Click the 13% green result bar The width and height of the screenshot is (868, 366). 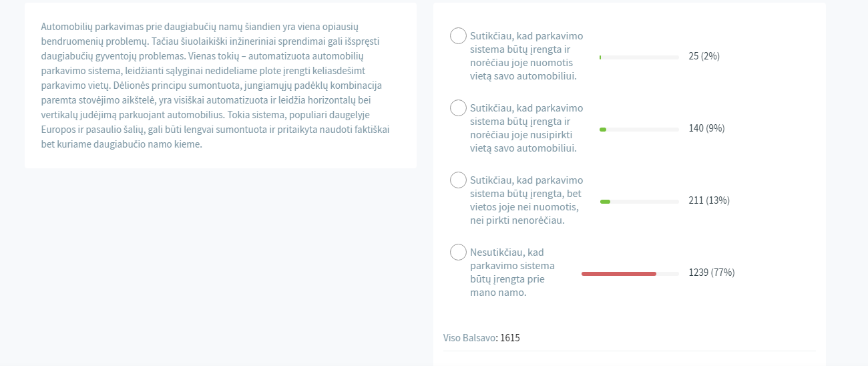[x=605, y=201]
